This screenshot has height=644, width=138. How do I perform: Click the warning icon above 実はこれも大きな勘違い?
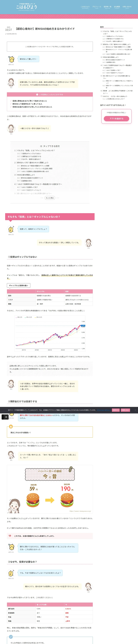tap(11, 427)
